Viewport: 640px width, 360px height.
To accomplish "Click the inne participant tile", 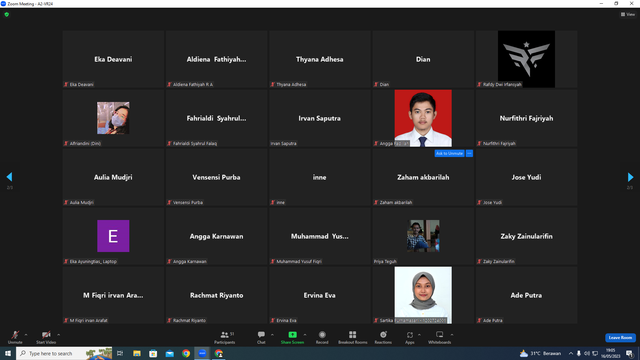I will (320, 177).
